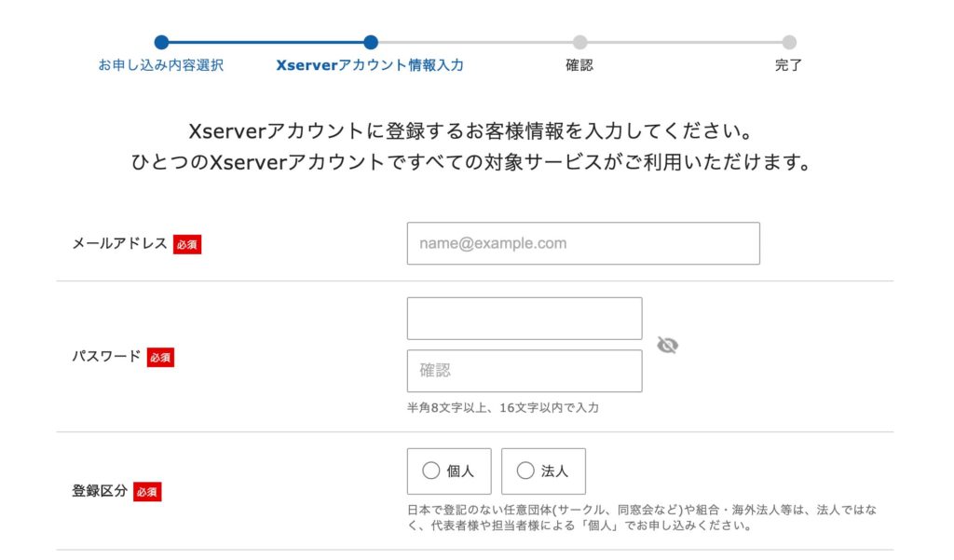The image size is (954, 560).
Task: Choose the 法人 registration type
Action: (x=543, y=471)
